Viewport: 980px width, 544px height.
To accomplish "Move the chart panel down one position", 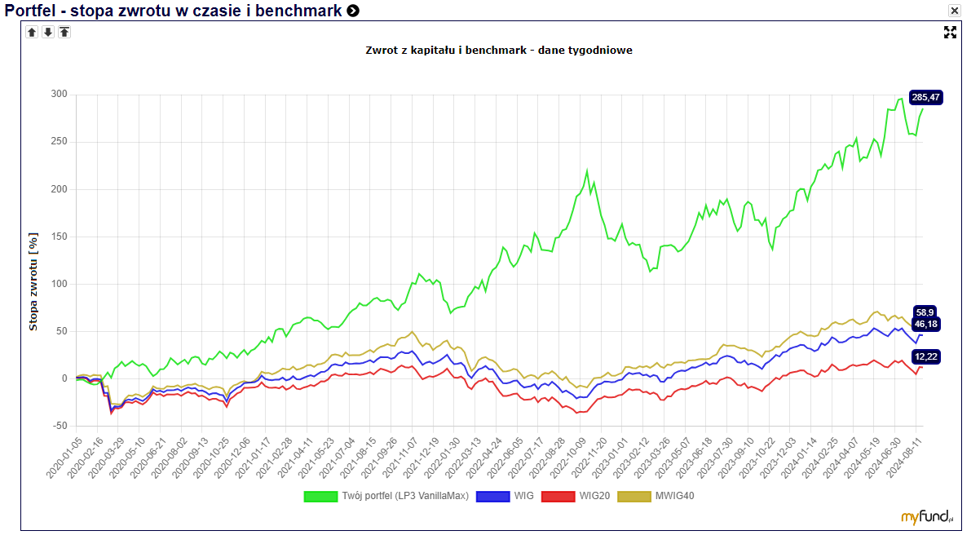I will tap(48, 32).
